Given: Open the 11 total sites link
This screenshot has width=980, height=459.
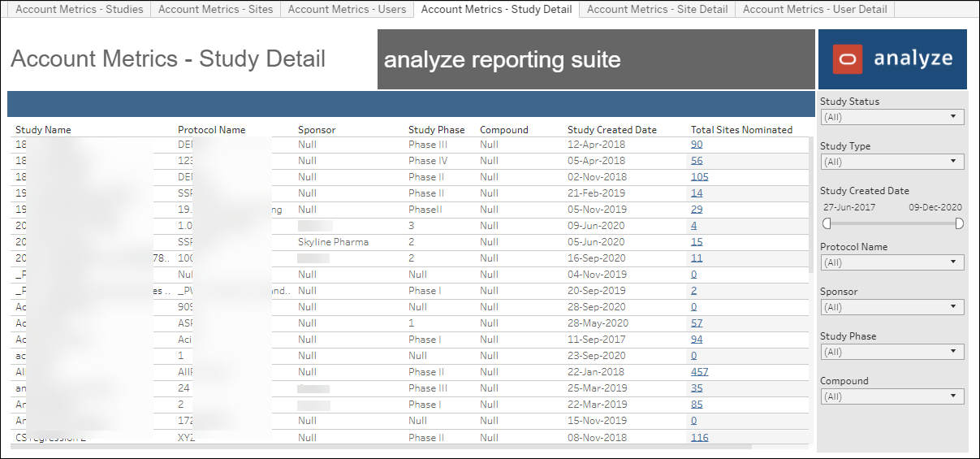Looking at the screenshot, I should click(697, 258).
